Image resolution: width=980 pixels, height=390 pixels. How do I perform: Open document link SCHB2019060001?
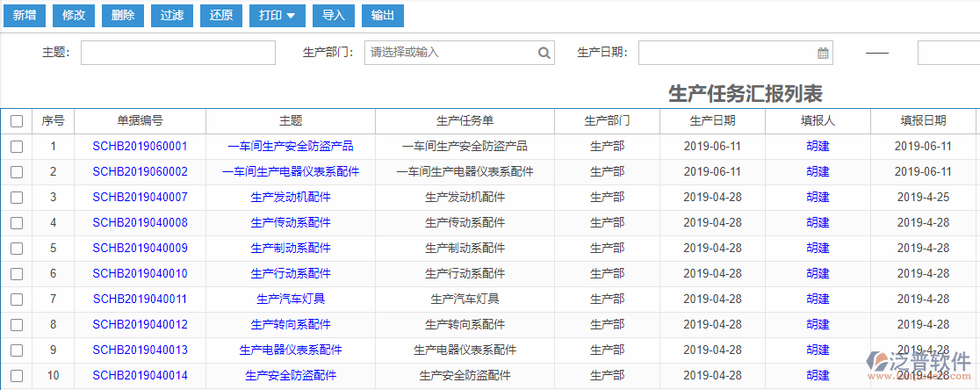140,147
